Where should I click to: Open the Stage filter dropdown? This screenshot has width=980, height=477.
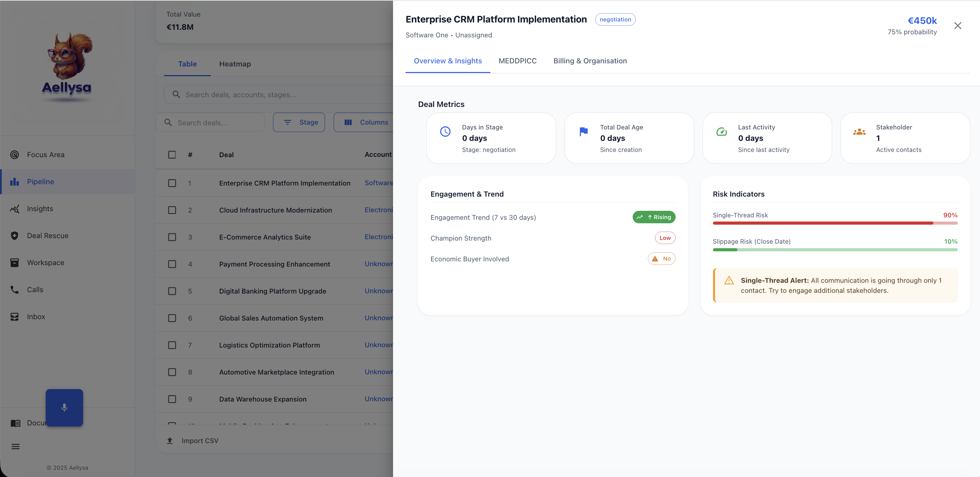299,122
